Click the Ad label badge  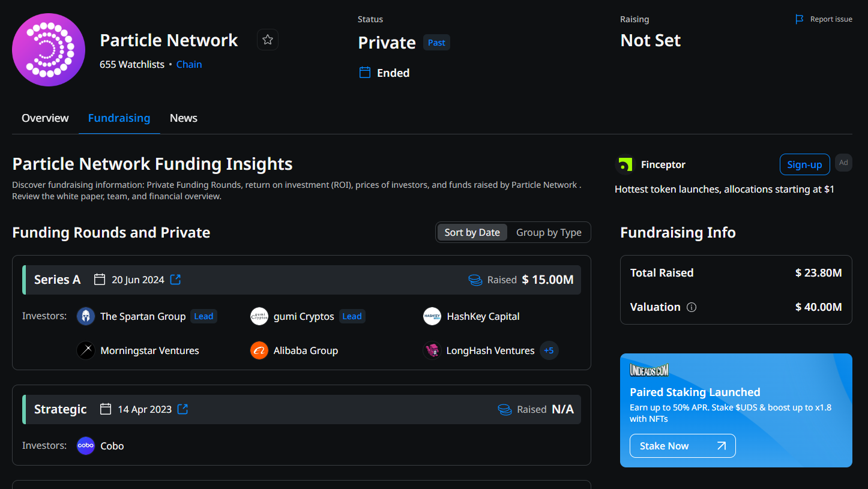coord(843,163)
